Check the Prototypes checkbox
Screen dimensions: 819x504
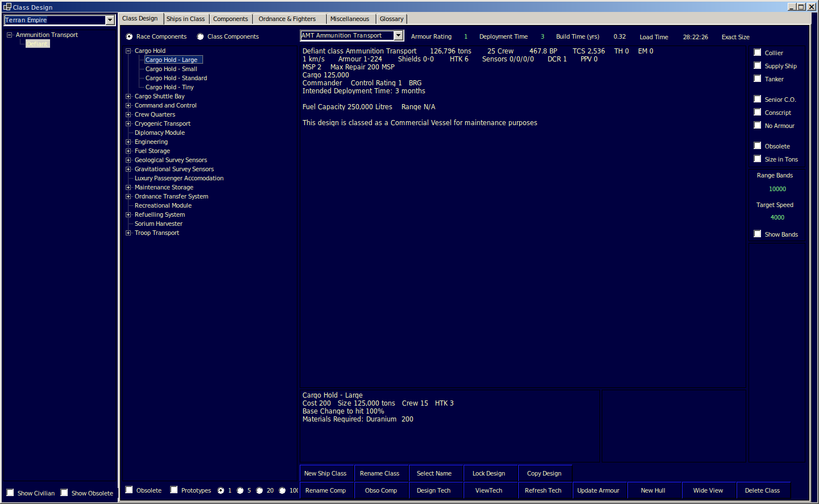(x=174, y=490)
